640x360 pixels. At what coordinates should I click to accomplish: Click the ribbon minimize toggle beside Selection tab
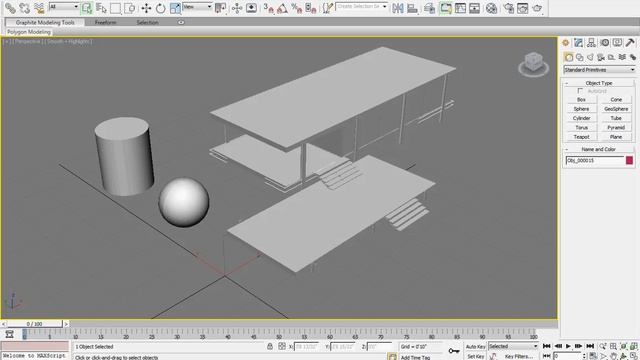[x=181, y=22]
